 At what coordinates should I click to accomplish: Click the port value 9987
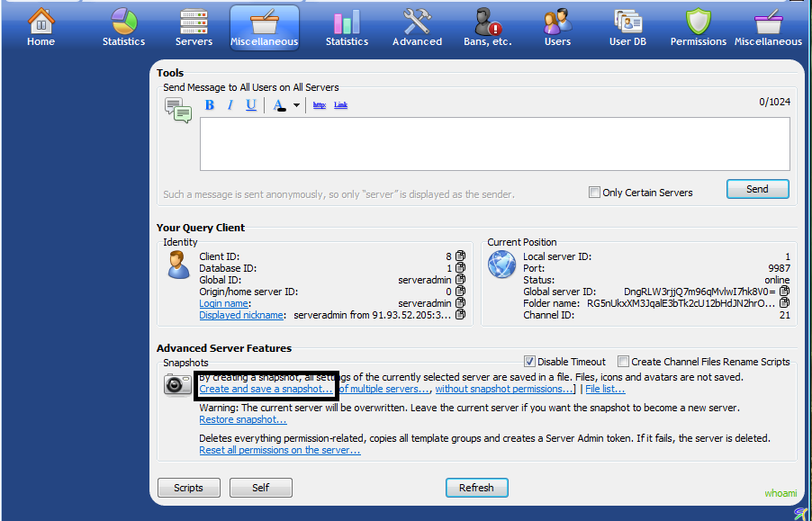coord(780,268)
